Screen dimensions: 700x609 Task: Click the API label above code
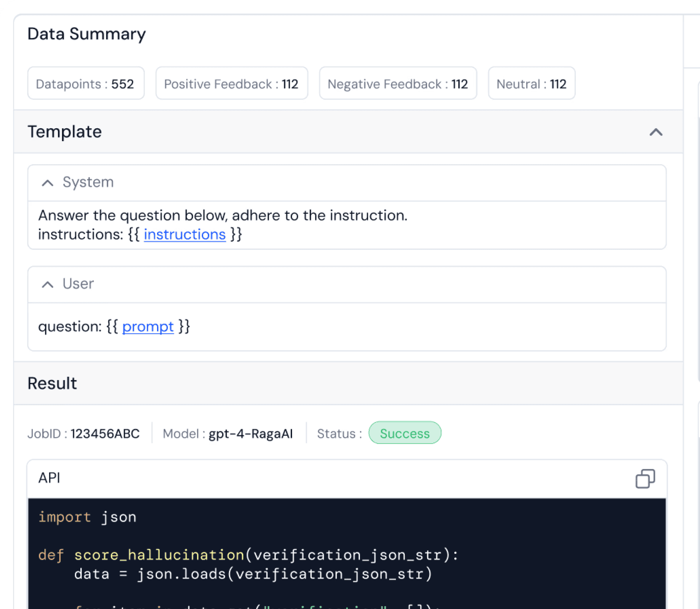(49, 478)
